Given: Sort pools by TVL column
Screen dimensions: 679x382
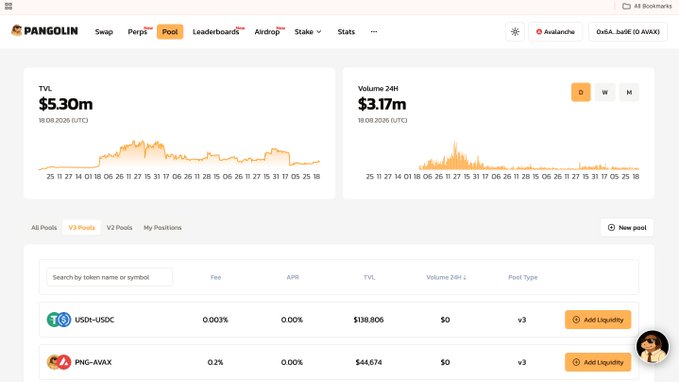Looking at the screenshot, I should (369, 277).
